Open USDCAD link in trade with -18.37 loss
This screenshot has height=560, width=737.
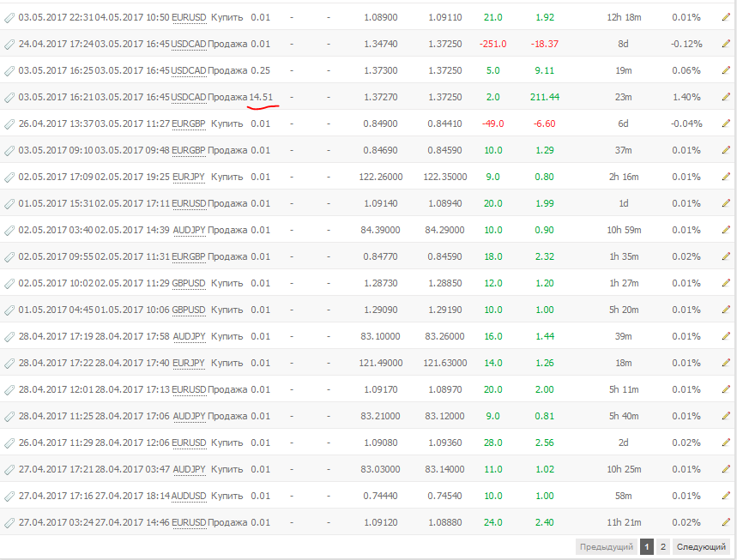[x=189, y=44]
